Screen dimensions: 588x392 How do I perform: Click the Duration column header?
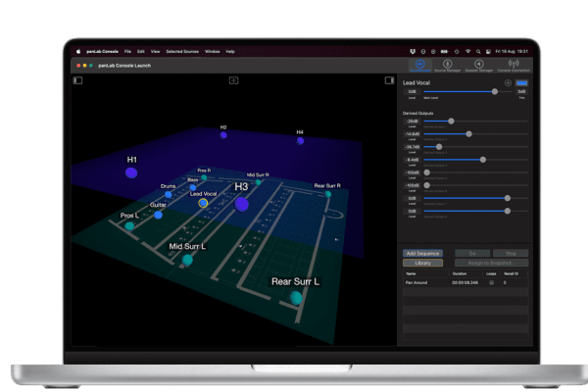click(460, 273)
